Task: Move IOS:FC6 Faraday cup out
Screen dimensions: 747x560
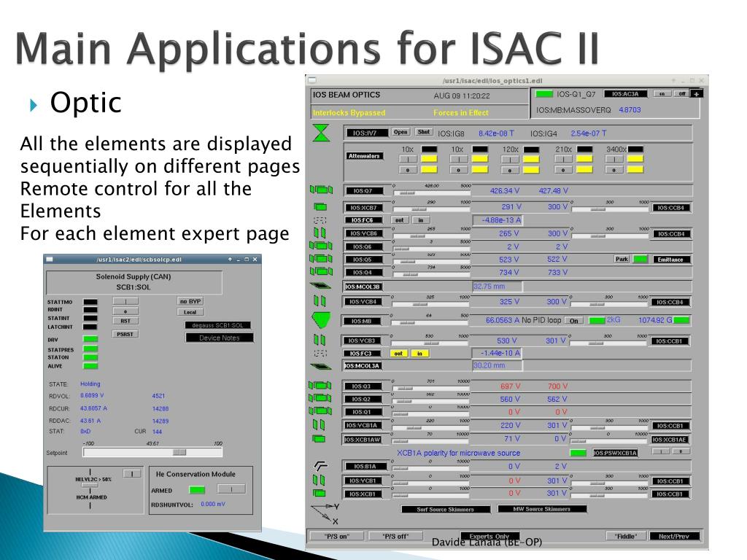Action: (400, 220)
